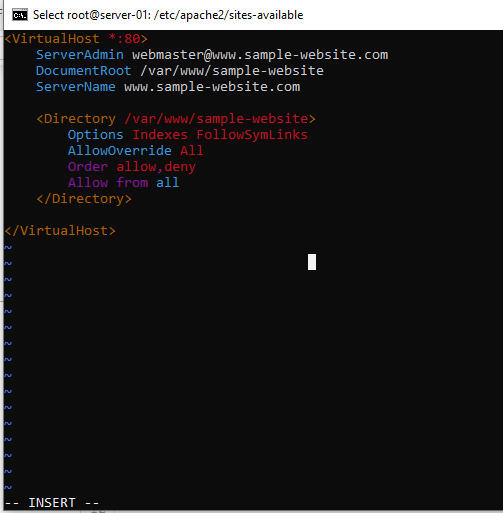The width and height of the screenshot is (503, 513).
Task: Click the Indexes option value
Action: (160, 135)
